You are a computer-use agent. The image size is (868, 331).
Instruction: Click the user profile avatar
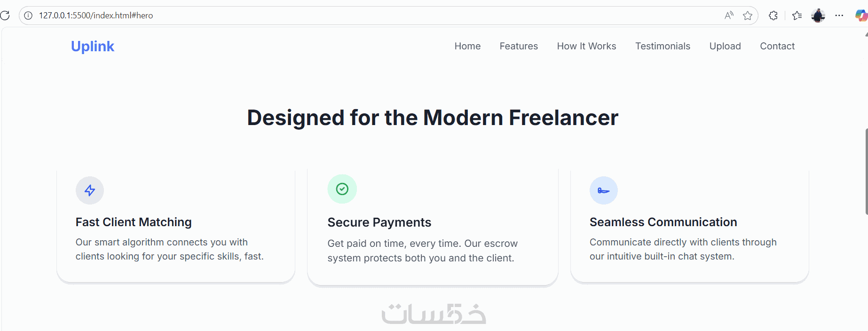(818, 16)
